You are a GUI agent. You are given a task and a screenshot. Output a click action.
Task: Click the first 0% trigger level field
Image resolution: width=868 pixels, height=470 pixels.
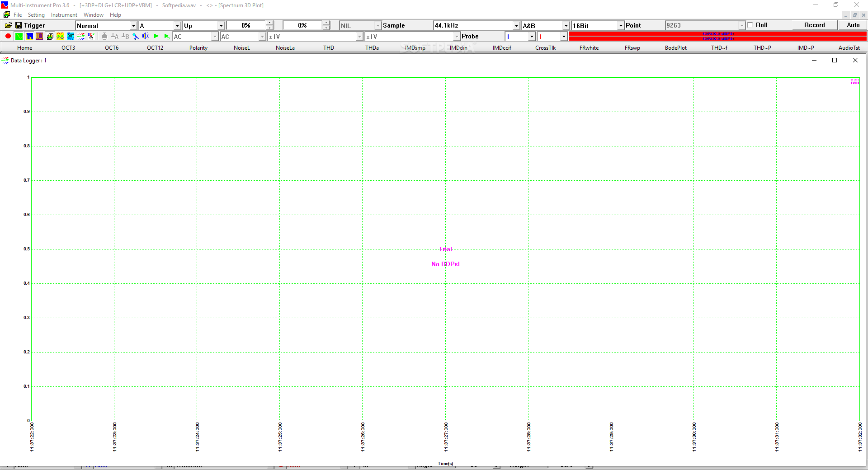click(x=246, y=26)
